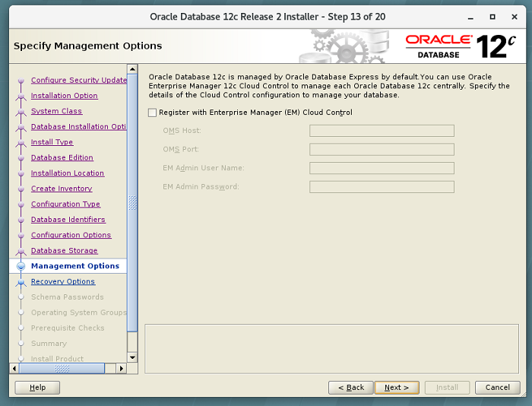Go to Configuration Options step
Image resolution: width=532 pixels, height=406 pixels.
click(71, 235)
